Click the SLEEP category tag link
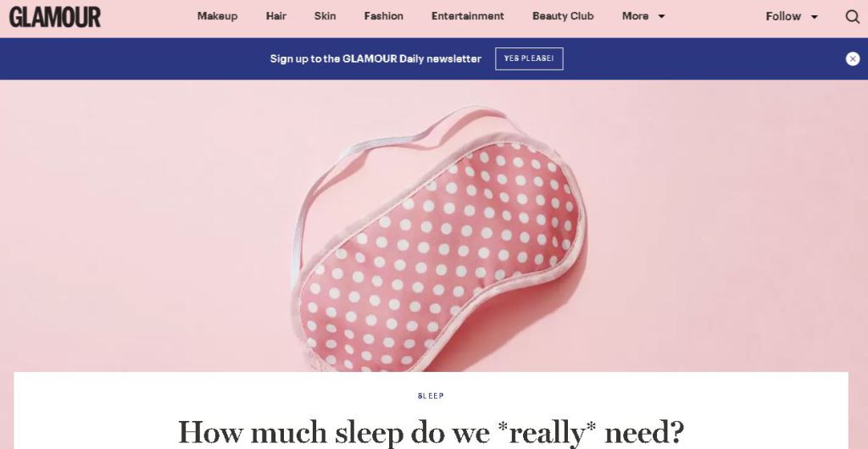 point(431,396)
